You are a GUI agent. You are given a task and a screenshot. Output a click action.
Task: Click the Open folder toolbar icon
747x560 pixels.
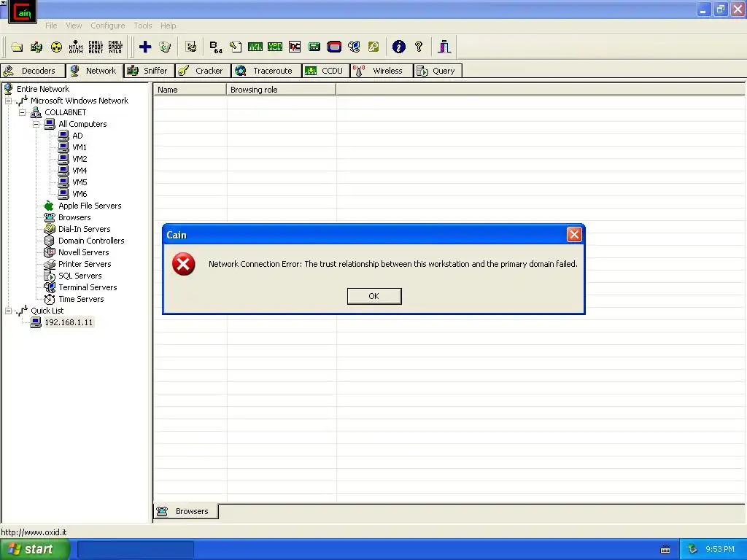tap(18, 47)
